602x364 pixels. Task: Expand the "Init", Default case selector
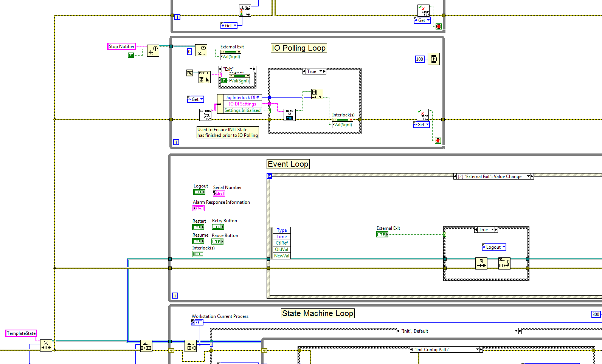click(x=516, y=331)
